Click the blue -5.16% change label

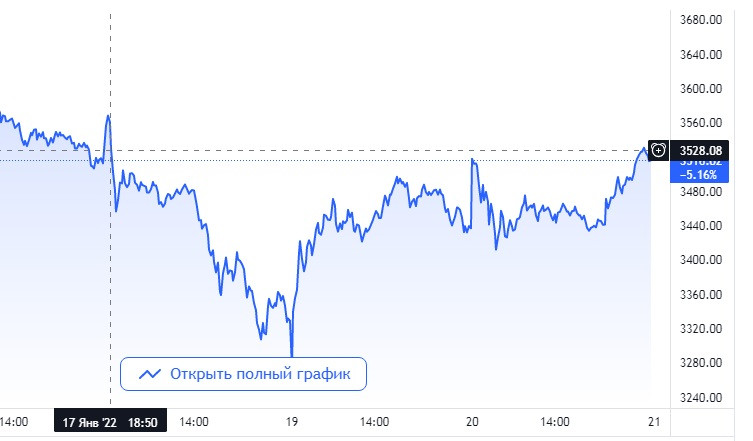(x=700, y=172)
